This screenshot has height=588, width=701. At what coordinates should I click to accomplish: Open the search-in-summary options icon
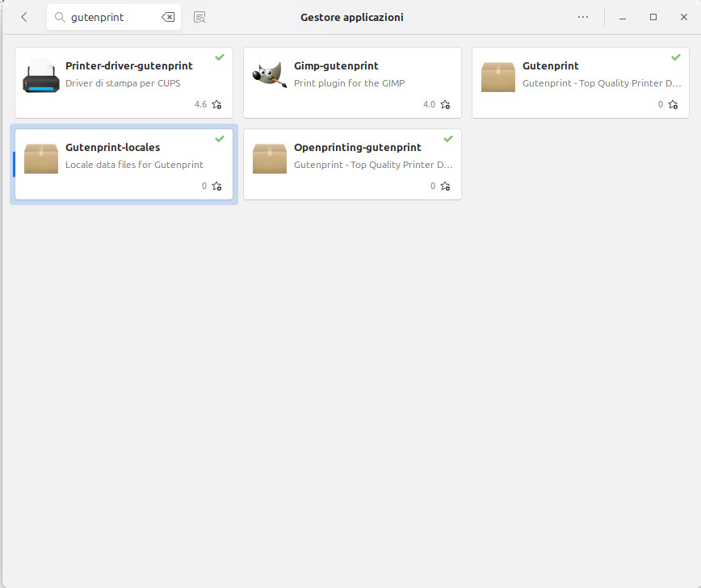(199, 18)
